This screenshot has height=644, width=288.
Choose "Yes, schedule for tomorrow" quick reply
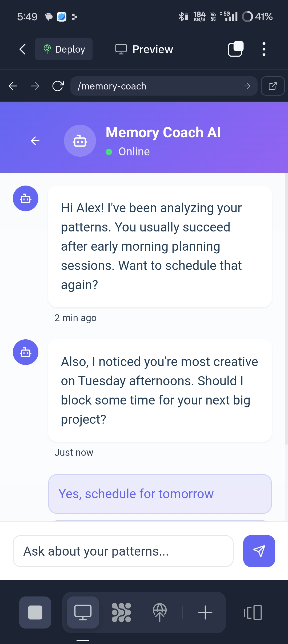point(160,494)
